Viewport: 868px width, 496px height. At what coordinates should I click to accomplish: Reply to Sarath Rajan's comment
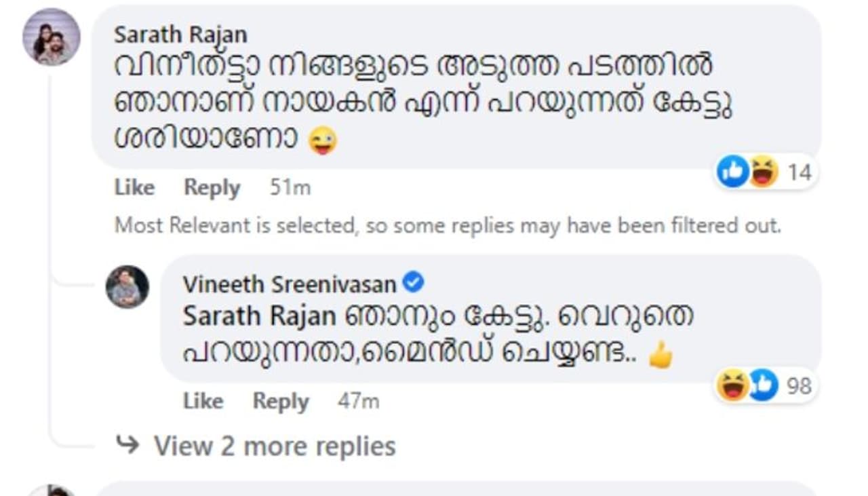click(212, 187)
